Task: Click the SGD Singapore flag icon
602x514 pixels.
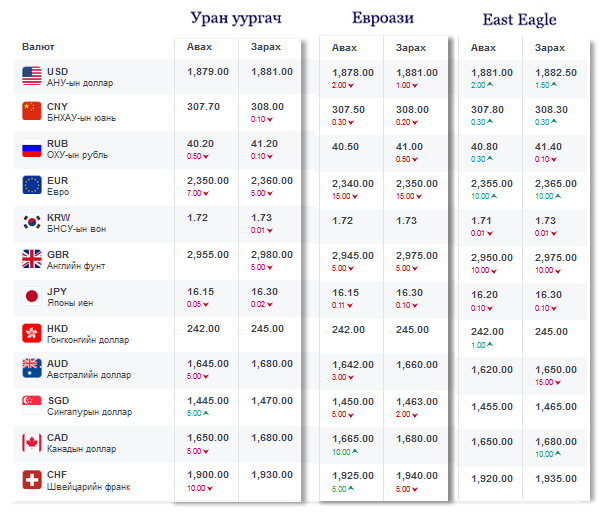Action: pos(31,407)
